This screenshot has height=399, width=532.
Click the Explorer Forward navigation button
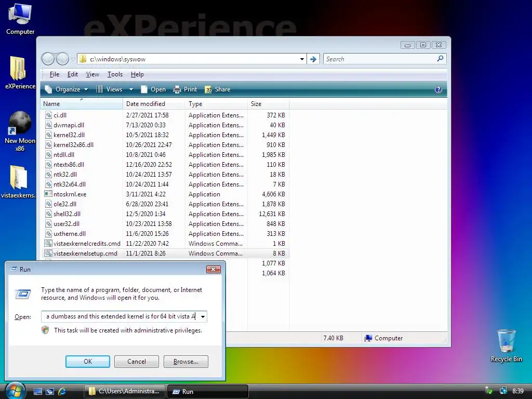coord(62,59)
